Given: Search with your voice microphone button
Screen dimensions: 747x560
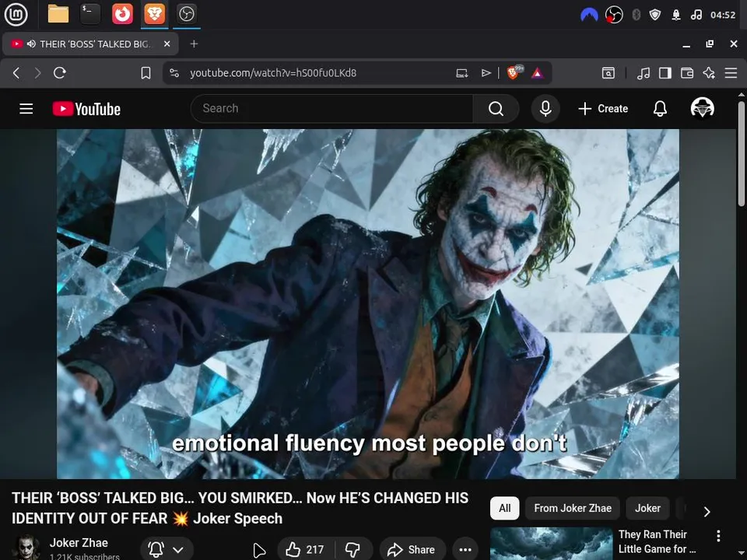Looking at the screenshot, I should pos(545,109).
